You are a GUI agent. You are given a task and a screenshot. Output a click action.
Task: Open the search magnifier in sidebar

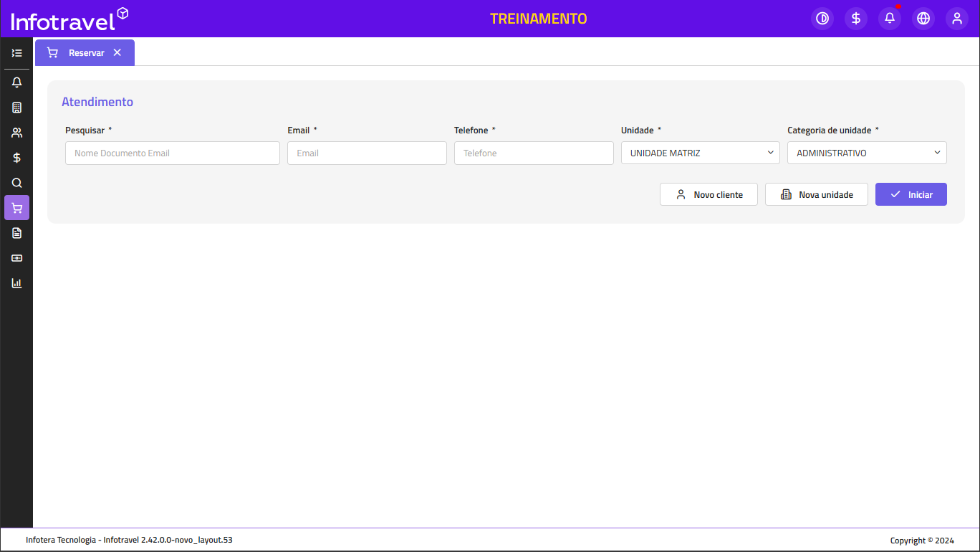tap(17, 183)
